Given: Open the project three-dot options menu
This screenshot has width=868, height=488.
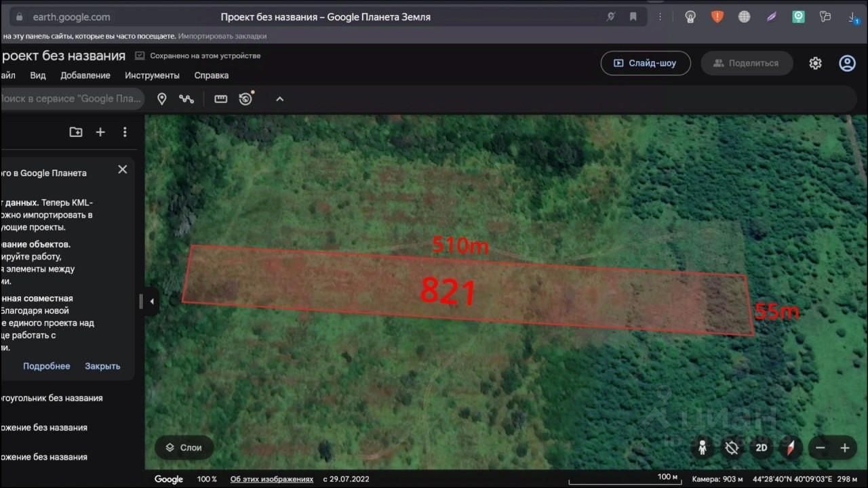Looking at the screenshot, I should pyautogui.click(x=125, y=132).
